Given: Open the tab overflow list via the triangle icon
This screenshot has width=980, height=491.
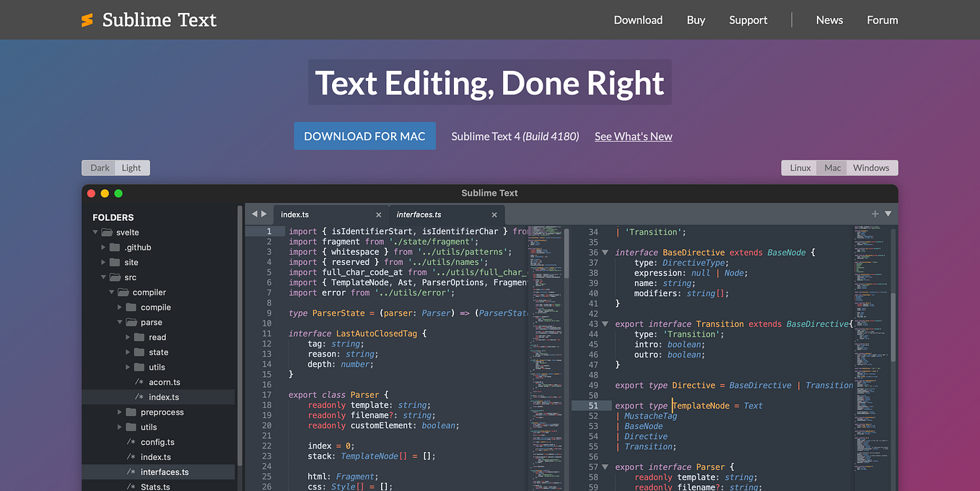Looking at the screenshot, I should (x=888, y=214).
